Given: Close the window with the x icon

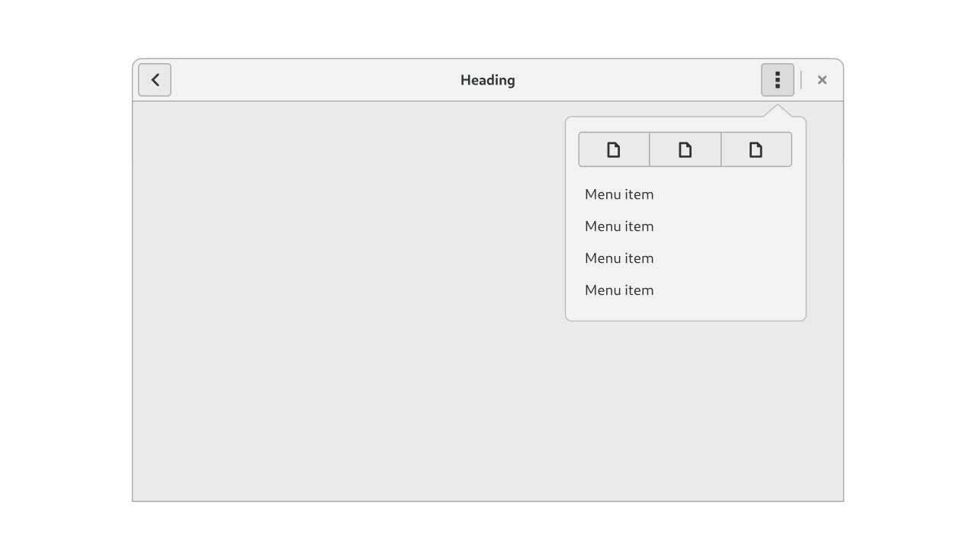Looking at the screenshot, I should click(822, 80).
